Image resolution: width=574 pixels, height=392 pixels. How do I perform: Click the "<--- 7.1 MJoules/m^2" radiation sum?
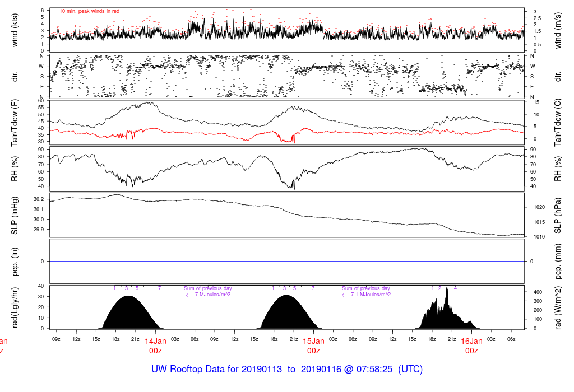(366, 295)
